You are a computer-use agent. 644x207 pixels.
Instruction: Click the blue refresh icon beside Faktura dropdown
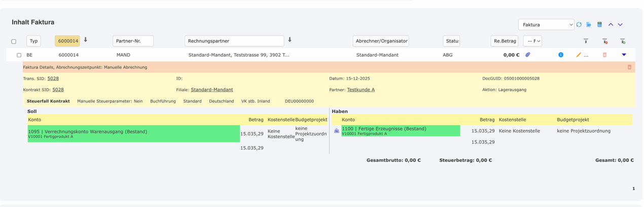tap(579, 24)
